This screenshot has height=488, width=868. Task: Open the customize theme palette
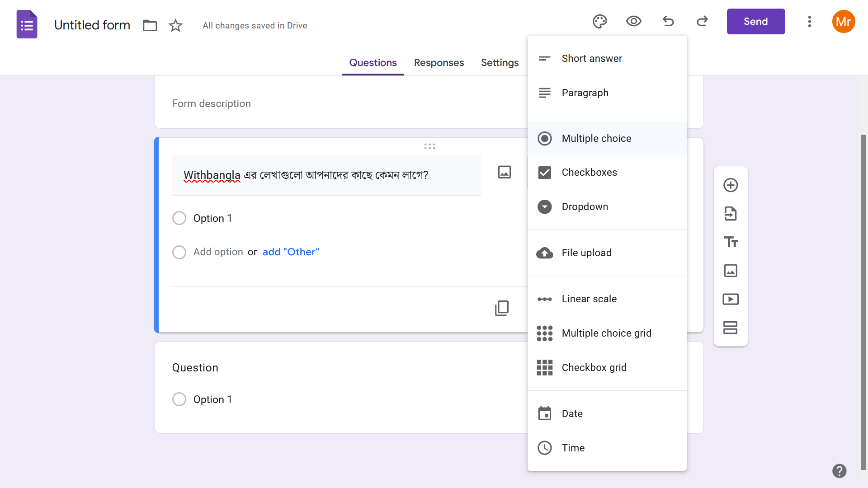point(599,21)
